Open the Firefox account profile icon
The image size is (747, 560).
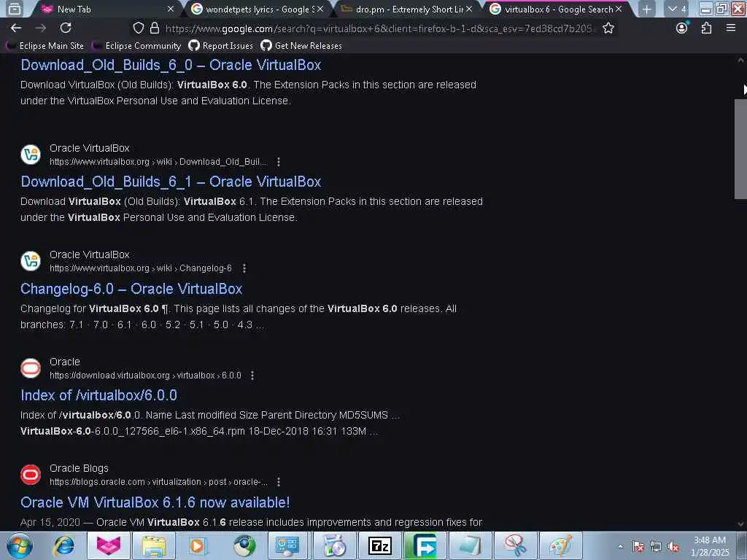point(682,28)
